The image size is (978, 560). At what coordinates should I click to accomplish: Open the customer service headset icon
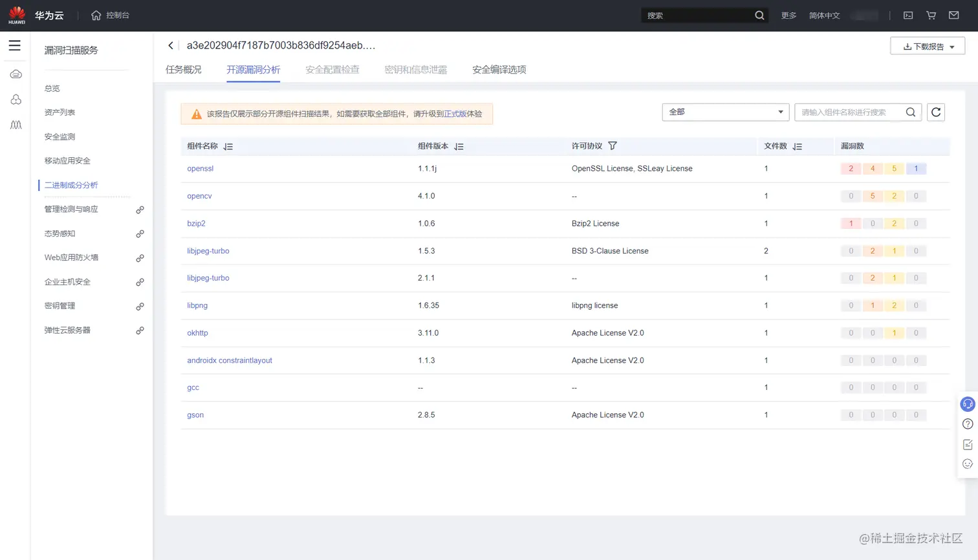[x=967, y=404]
